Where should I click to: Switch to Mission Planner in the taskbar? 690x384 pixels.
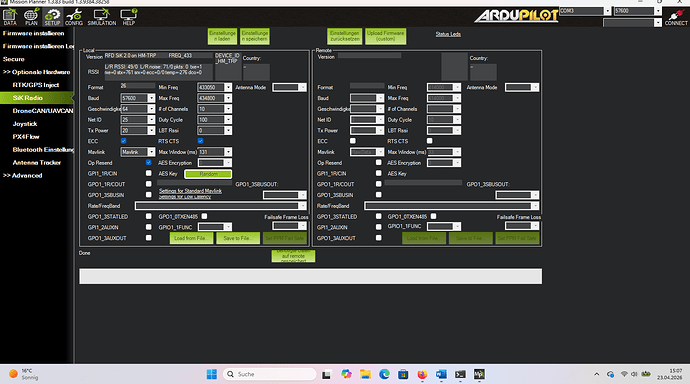coord(479,374)
